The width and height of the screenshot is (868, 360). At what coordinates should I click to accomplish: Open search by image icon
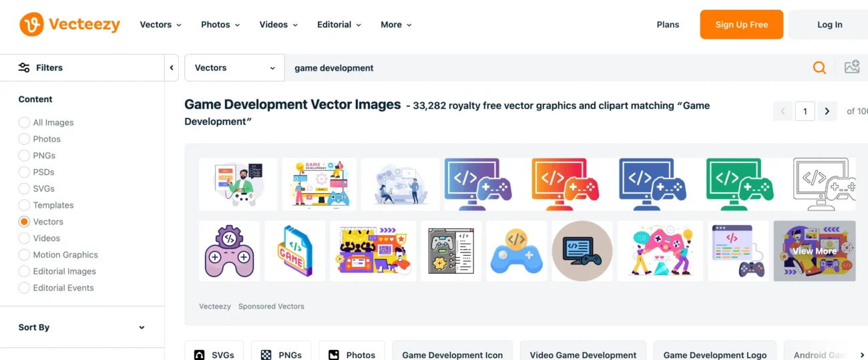(851, 67)
